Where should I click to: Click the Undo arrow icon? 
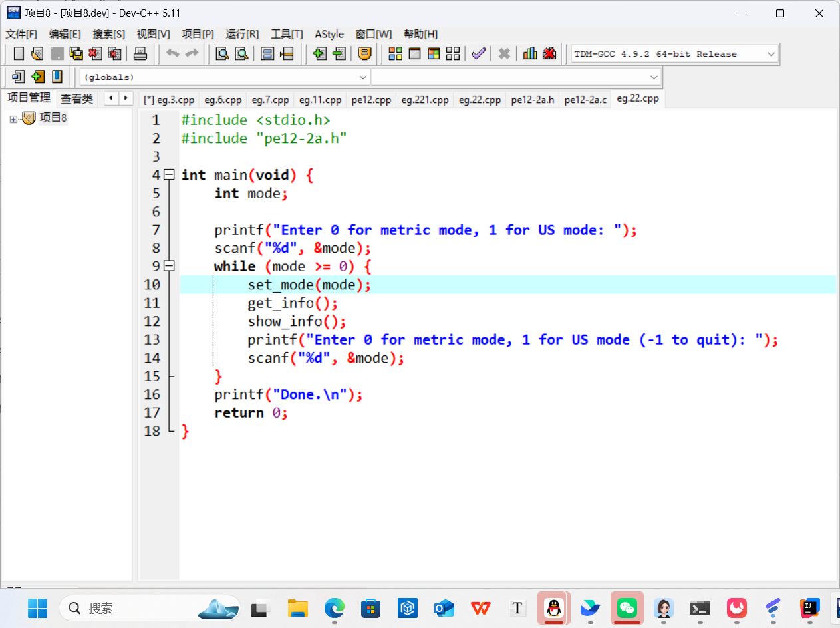coord(173,54)
